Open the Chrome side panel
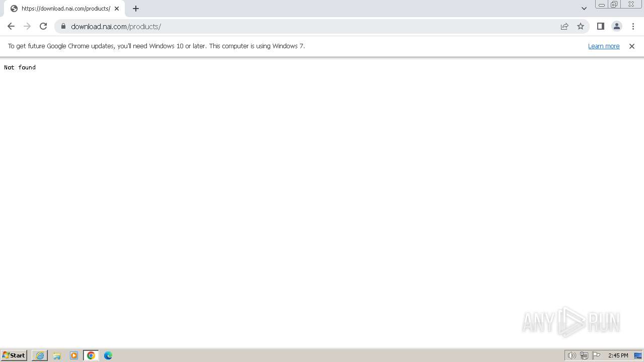The height and width of the screenshot is (362, 644). point(600,26)
